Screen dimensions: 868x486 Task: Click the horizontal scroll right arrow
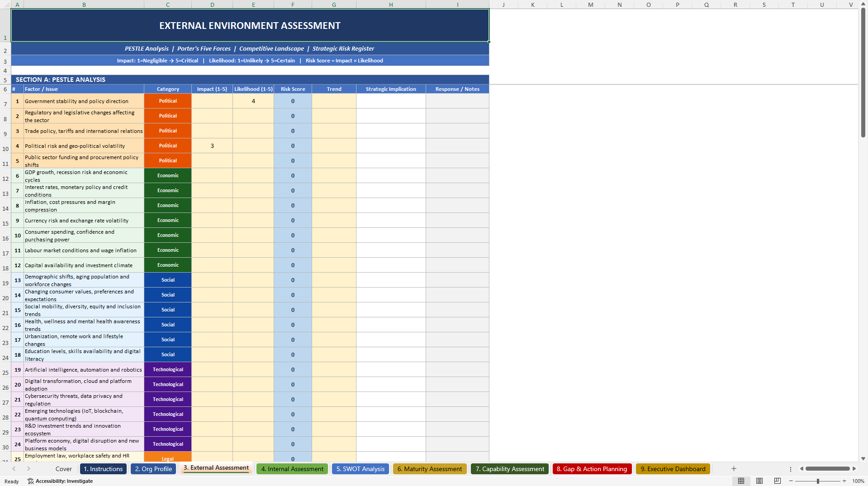(x=854, y=469)
